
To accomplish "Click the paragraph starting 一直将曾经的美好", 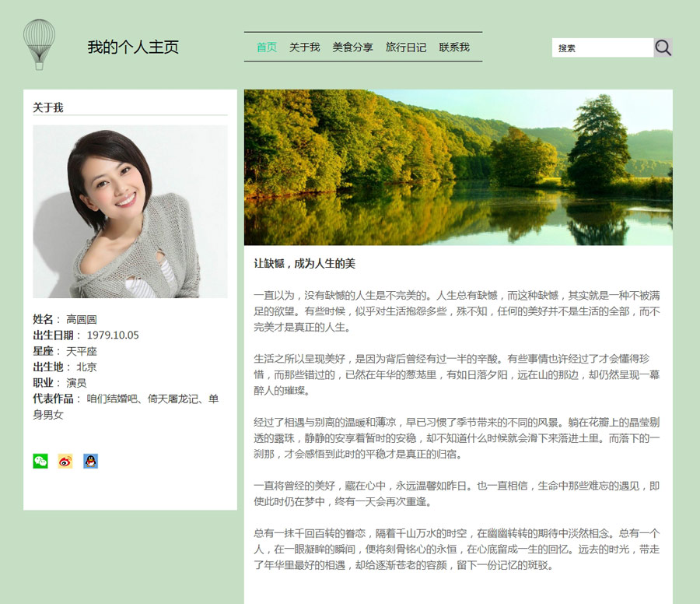I will click(x=457, y=493).
